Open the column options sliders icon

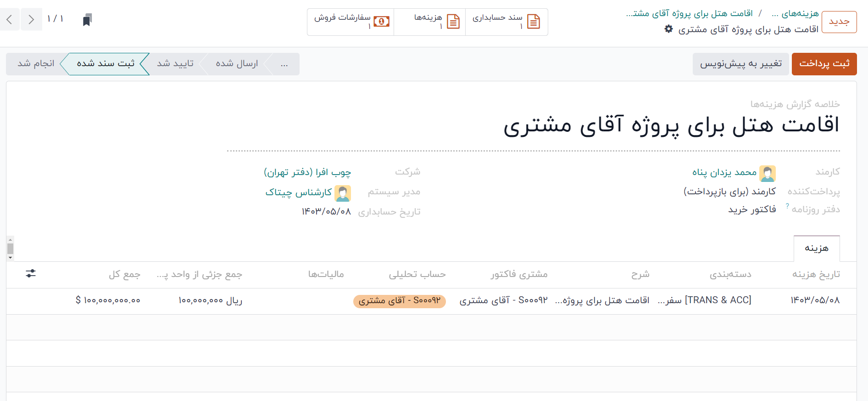[31, 274]
